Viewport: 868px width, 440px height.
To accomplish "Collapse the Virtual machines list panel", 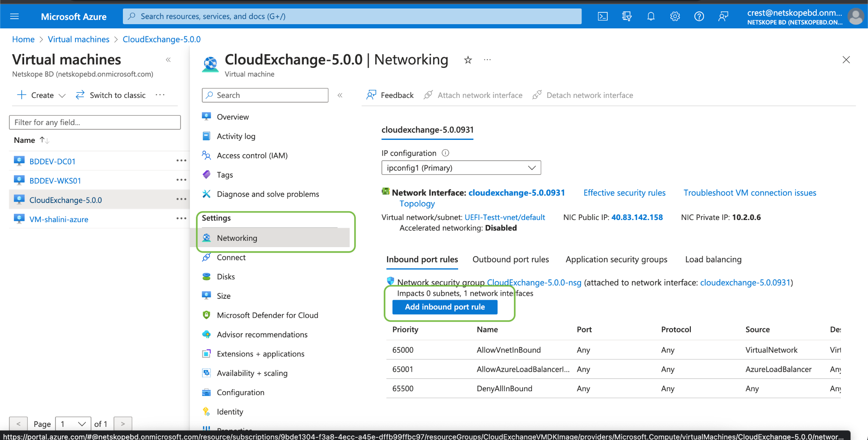I will 168,60.
